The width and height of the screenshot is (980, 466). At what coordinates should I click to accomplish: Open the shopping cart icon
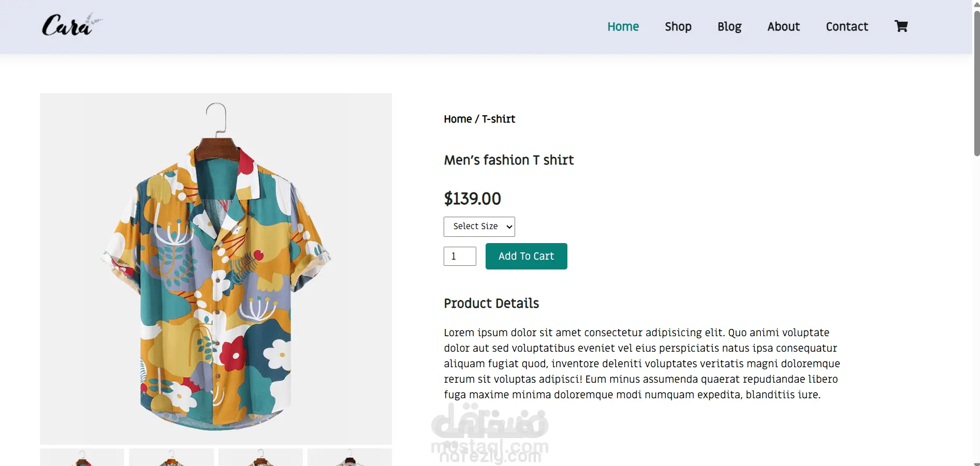[x=901, y=26]
